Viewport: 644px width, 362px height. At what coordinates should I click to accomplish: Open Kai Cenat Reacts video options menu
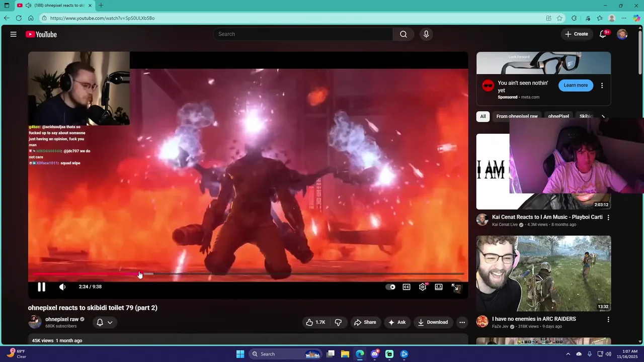pos(608,218)
